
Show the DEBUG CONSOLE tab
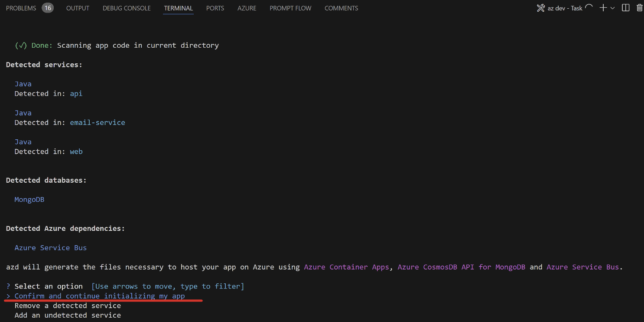pos(127,8)
